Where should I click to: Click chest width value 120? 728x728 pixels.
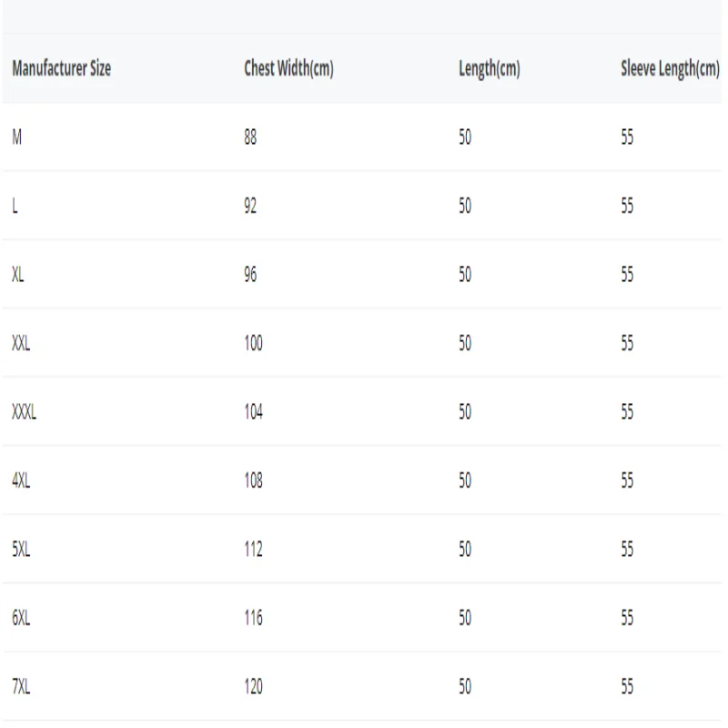254,687
